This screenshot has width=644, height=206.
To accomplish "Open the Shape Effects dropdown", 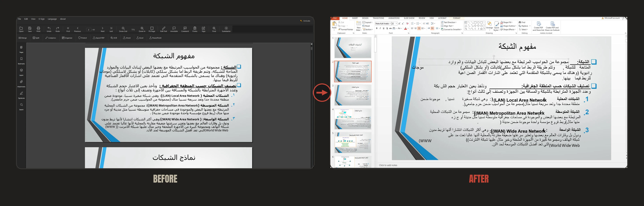I will pos(508,30).
